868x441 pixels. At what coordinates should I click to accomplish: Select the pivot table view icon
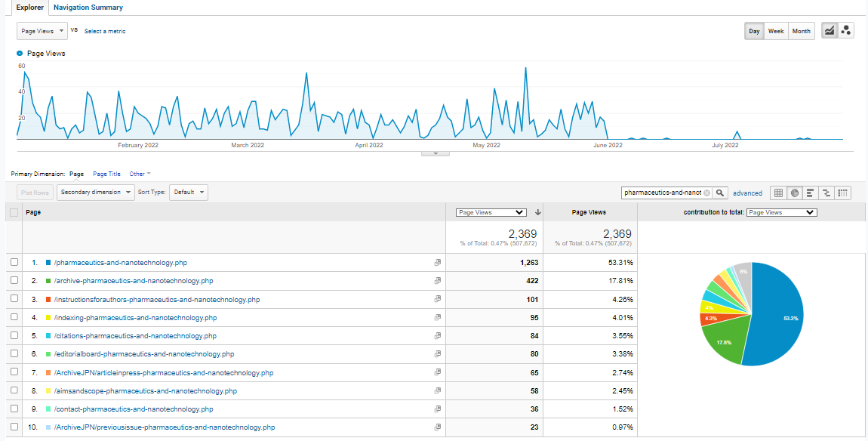(x=843, y=193)
